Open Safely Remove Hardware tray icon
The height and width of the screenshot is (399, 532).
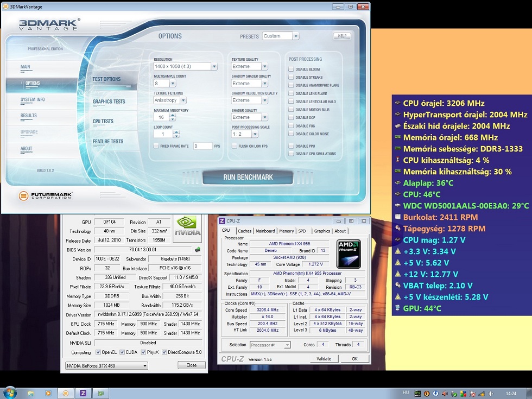(454, 394)
